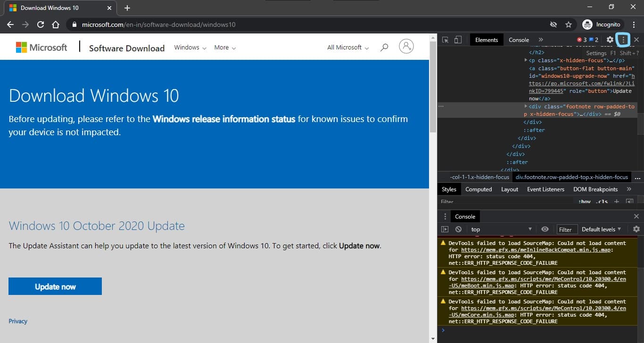Image resolution: width=644 pixels, height=343 pixels.
Task: Select col-1-1.x-hidden-focus breadcrumb
Action: [479, 177]
